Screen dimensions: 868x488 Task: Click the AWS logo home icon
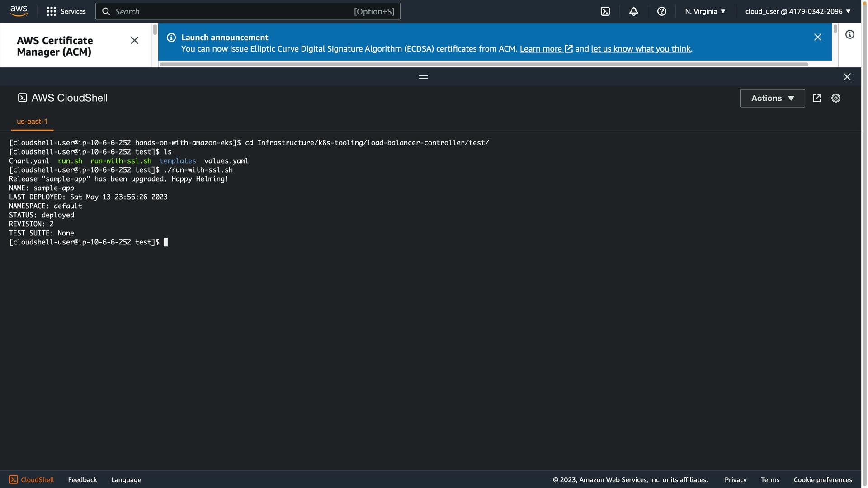pos(19,11)
